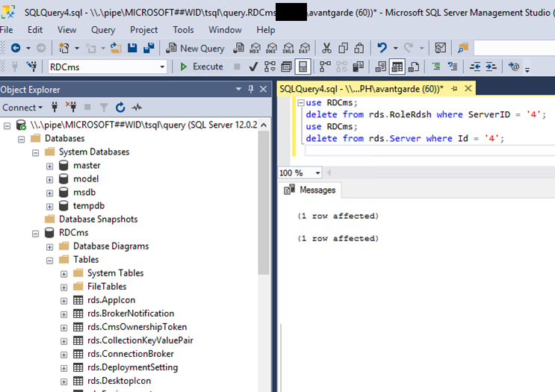
Task: Open the Query menu
Action: pos(103,30)
